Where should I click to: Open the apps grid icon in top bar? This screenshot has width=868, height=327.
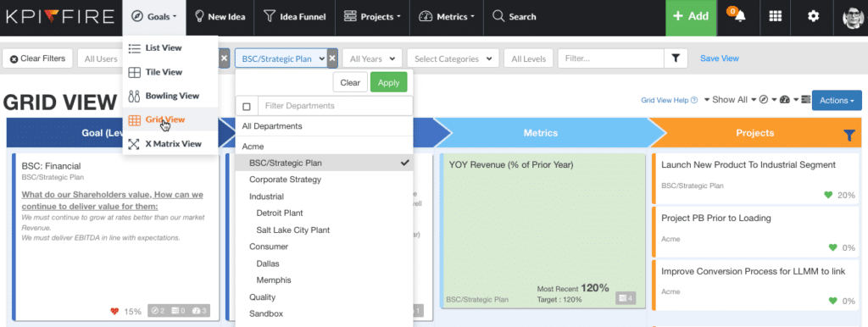776,17
